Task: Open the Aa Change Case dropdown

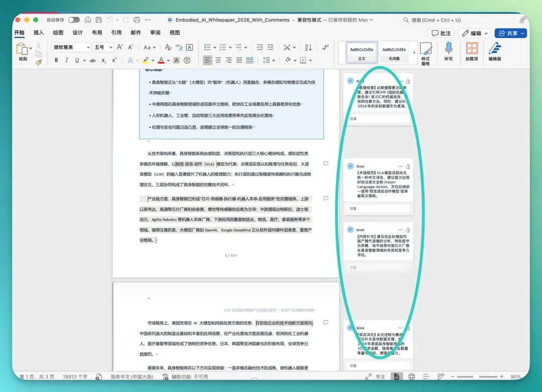Action: coord(150,47)
